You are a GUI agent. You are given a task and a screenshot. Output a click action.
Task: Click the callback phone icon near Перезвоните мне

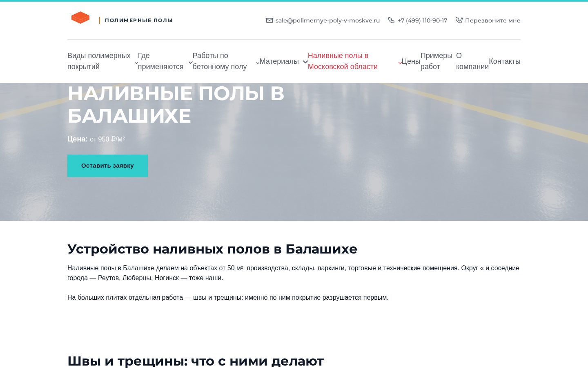(459, 20)
